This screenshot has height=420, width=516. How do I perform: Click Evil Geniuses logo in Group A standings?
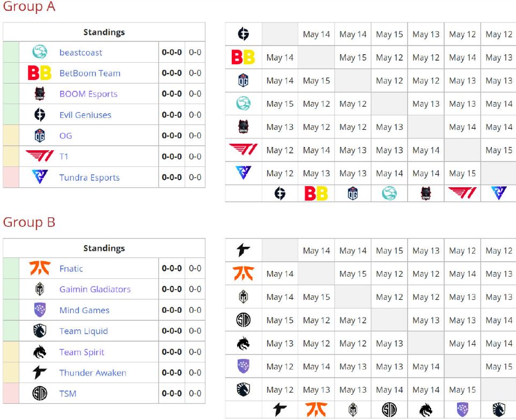point(40,115)
